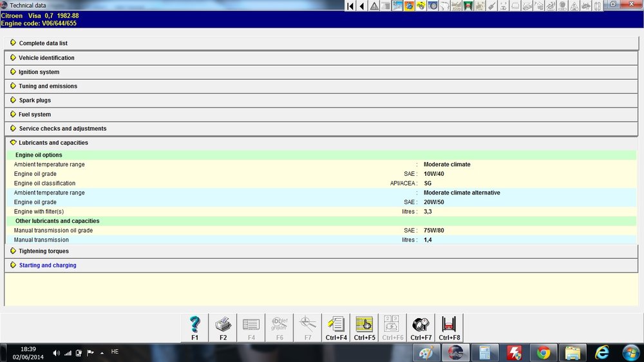The image size is (644, 362).
Task: Click the Engine with filter(s) label
Action: pos(39,212)
